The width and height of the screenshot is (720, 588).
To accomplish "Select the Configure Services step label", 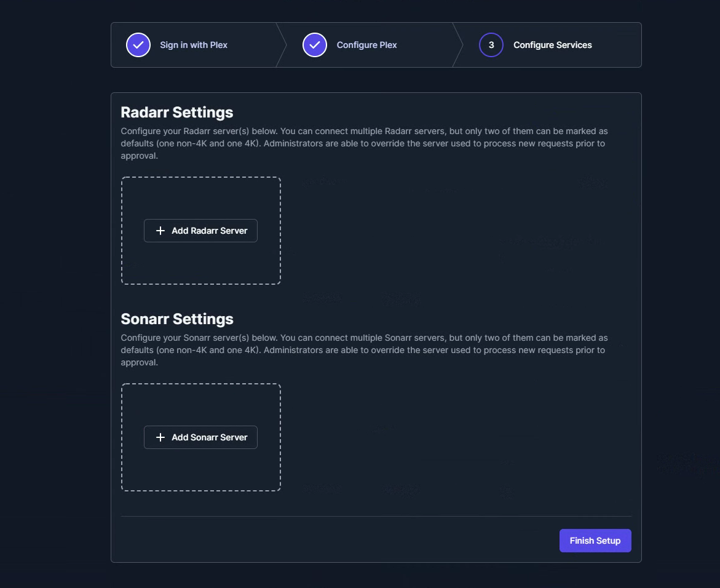I will point(552,45).
